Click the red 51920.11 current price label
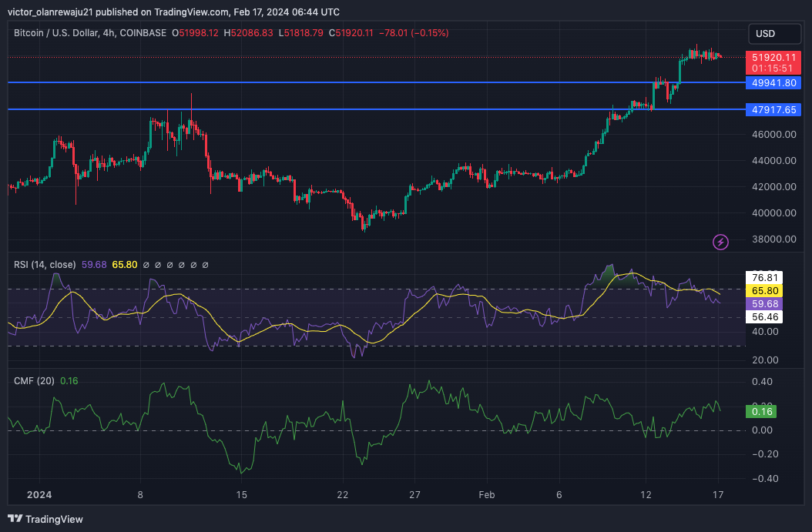Image resolution: width=812 pixels, height=532 pixels. click(x=774, y=58)
